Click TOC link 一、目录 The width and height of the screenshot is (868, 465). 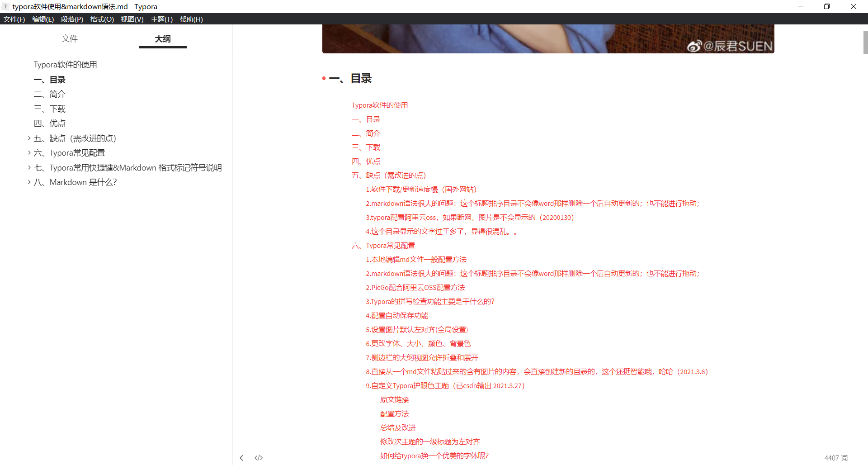366,119
